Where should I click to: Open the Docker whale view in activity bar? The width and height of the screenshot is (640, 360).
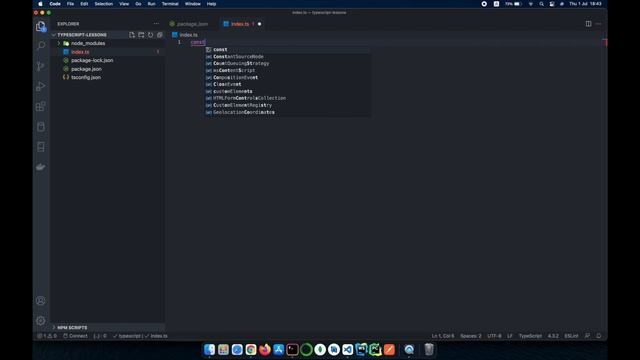point(41,167)
